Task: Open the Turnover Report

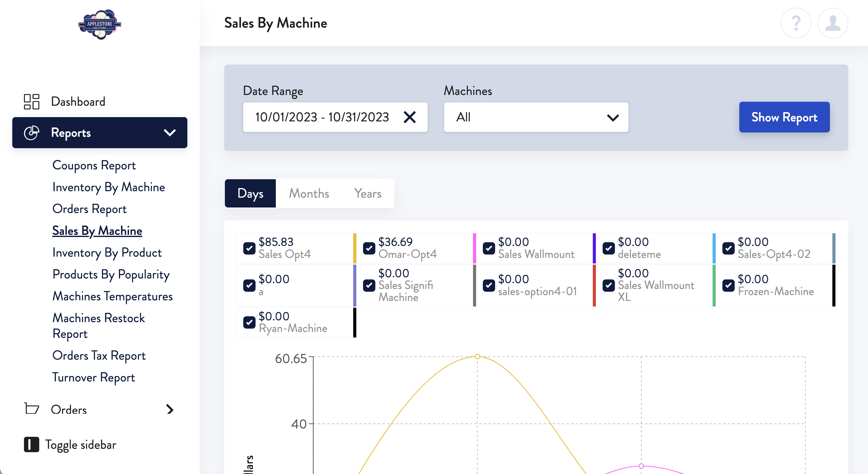Action: (x=94, y=377)
